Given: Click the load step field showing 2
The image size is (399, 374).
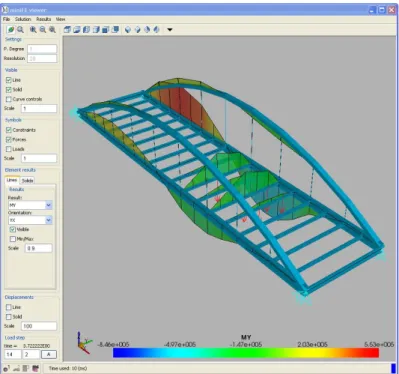Looking at the screenshot, I should [x=31, y=354].
